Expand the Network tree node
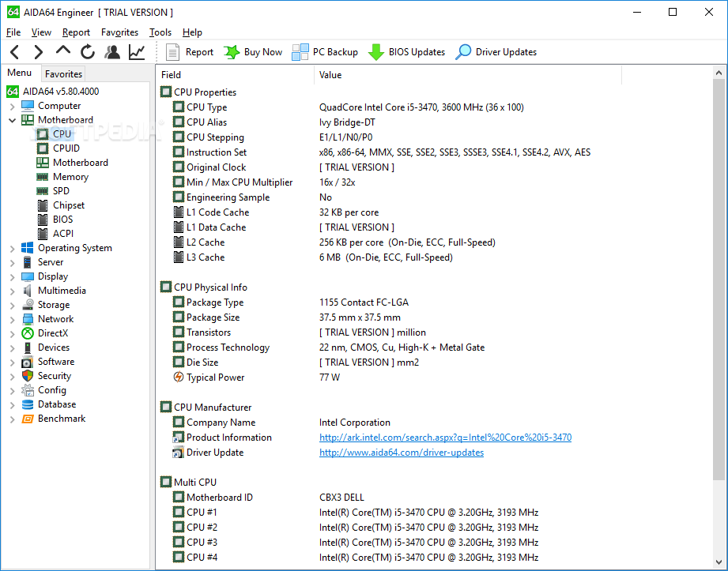 tap(13, 320)
